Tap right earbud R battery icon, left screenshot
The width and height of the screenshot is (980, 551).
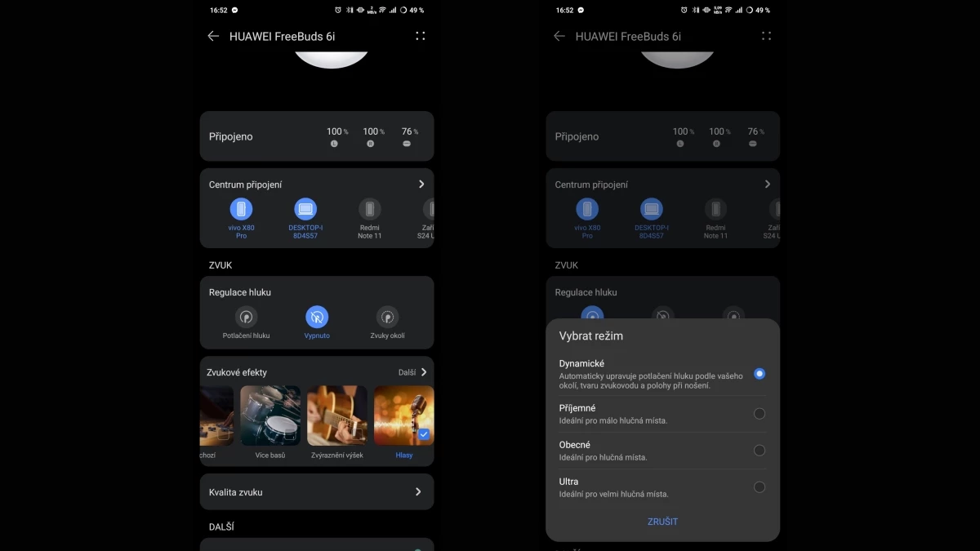pyautogui.click(x=370, y=144)
